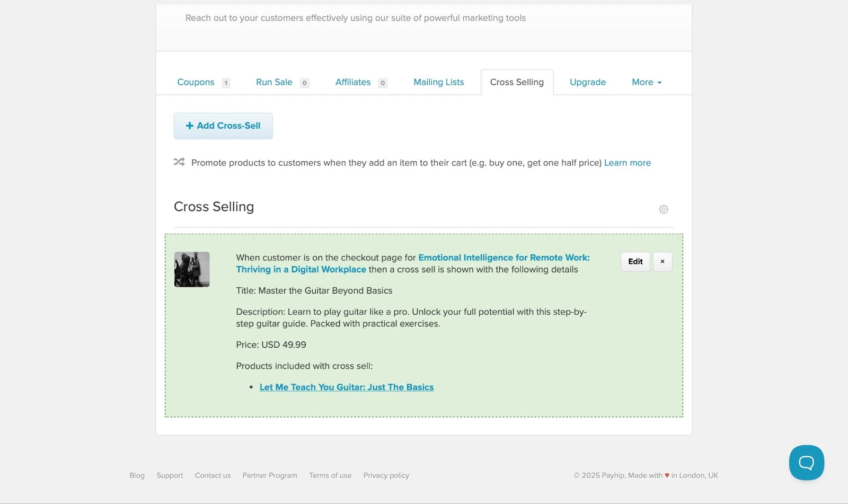The width and height of the screenshot is (848, 504).
Task: Click the Coupons count badge
Action: [x=226, y=83]
